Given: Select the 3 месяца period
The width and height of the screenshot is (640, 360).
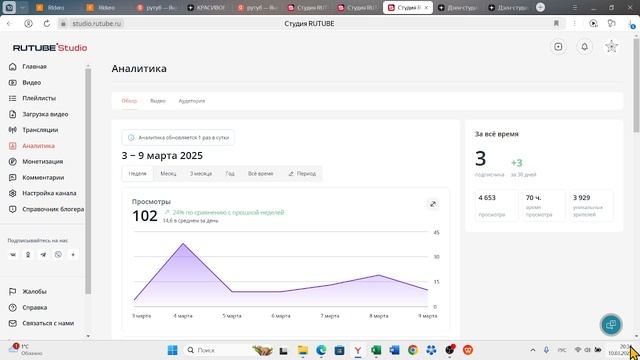Looking at the screenshot, I should pos(201,173).
